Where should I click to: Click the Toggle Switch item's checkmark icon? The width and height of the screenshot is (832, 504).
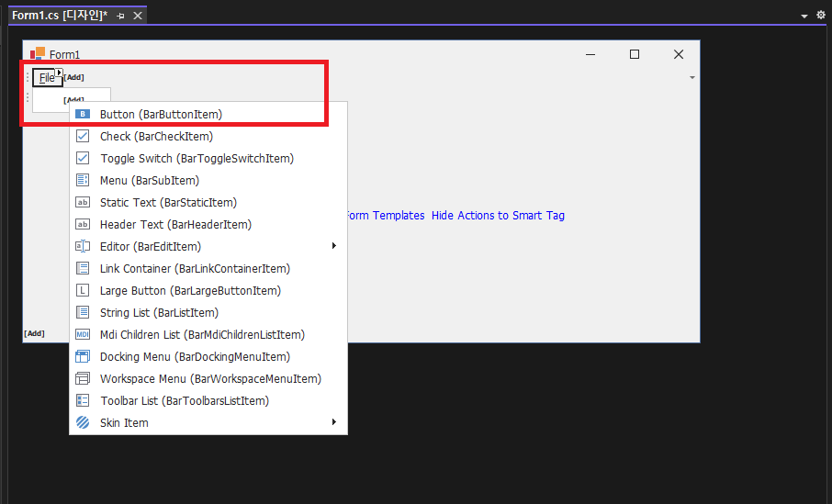coord(83,158)
